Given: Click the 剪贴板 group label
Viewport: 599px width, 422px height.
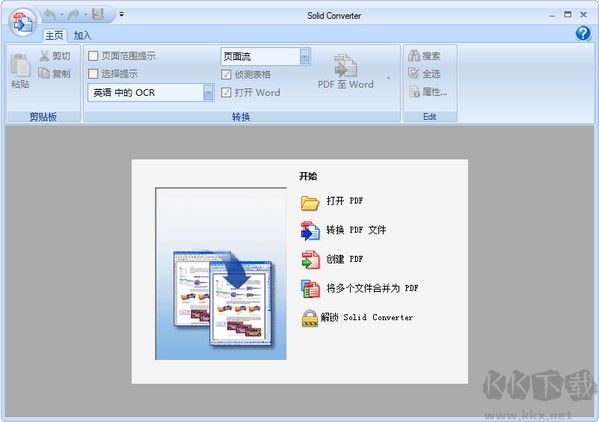Looking at the screenshot, I should click(x=43, y=116).
